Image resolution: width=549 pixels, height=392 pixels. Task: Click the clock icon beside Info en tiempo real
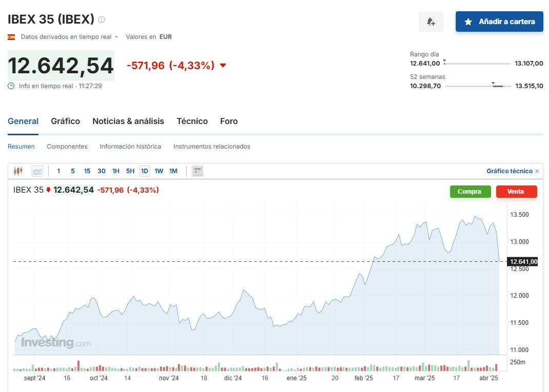[x=11, y=86]
